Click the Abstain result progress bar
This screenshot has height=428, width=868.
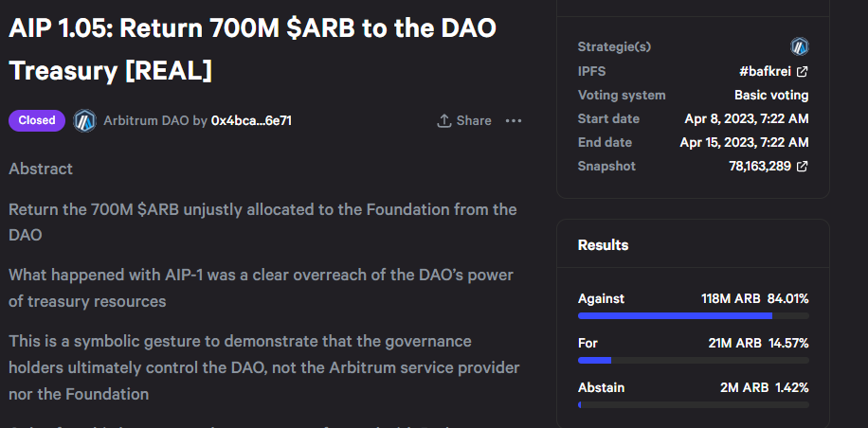point(693,405)
